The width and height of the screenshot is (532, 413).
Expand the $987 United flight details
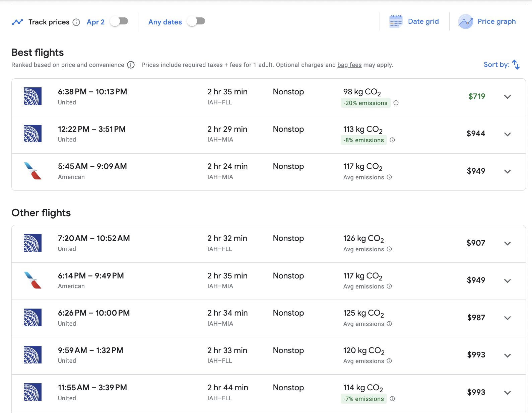point(508,318)
